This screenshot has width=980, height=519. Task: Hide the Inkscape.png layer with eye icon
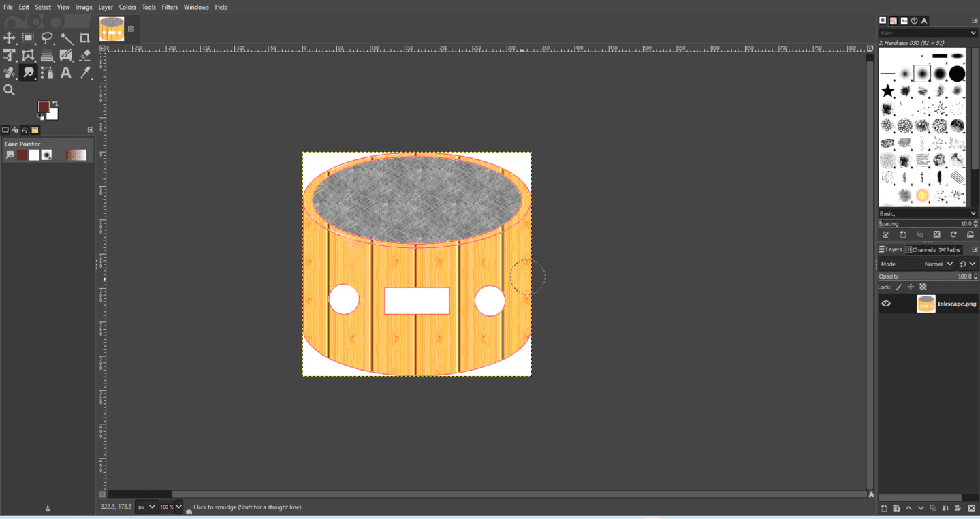click(886, 304)
